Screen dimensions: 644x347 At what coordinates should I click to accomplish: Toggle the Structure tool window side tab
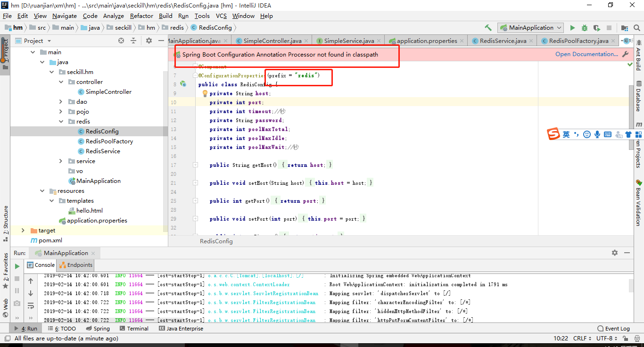6,223
